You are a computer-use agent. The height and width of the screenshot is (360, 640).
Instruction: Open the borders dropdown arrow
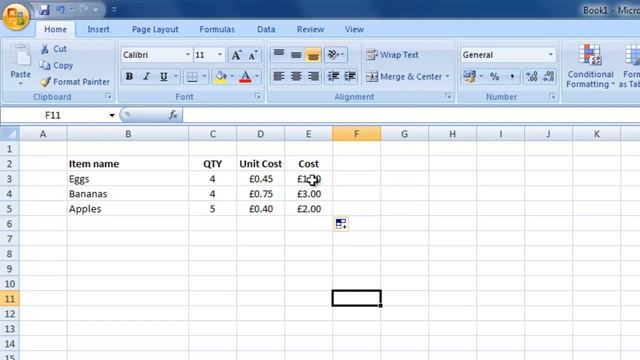(204, 76)
